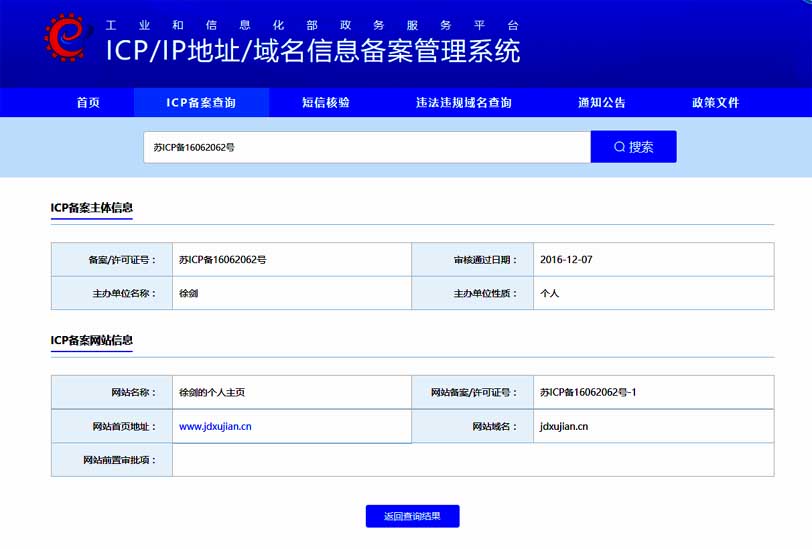Click the magnifier icon in search button
Image resolution: width=812 pixels, height=549 pixels.
click(620, 147)
